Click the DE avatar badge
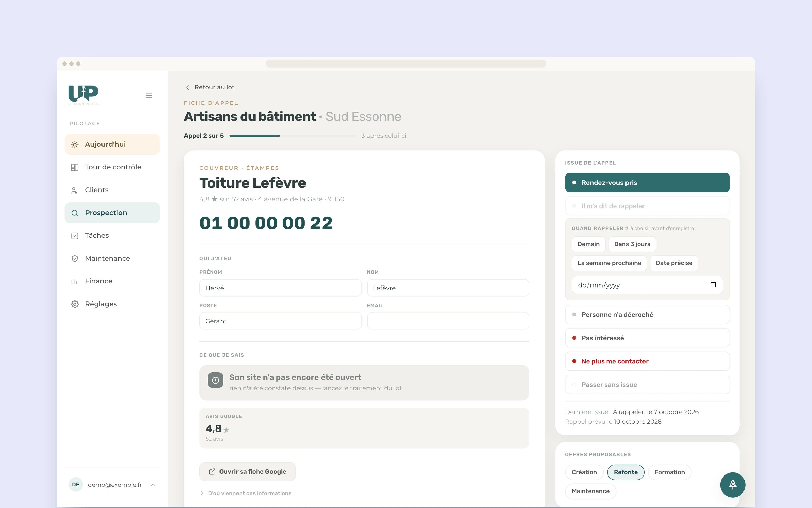This screenshot has height=508, width=812. coord(76,484)
